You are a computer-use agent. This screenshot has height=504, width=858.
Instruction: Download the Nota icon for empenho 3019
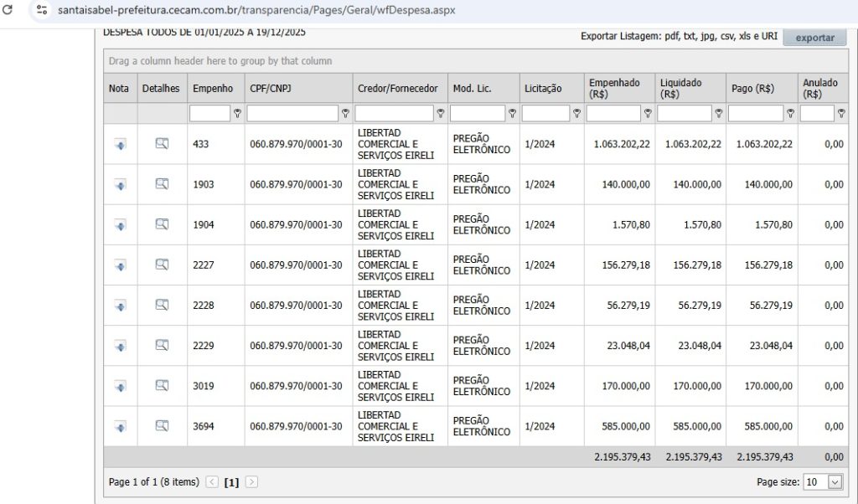[x=120, y=386]
